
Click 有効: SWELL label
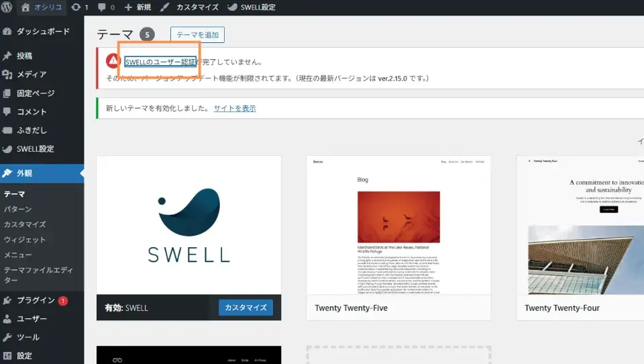tap(127, 308)
